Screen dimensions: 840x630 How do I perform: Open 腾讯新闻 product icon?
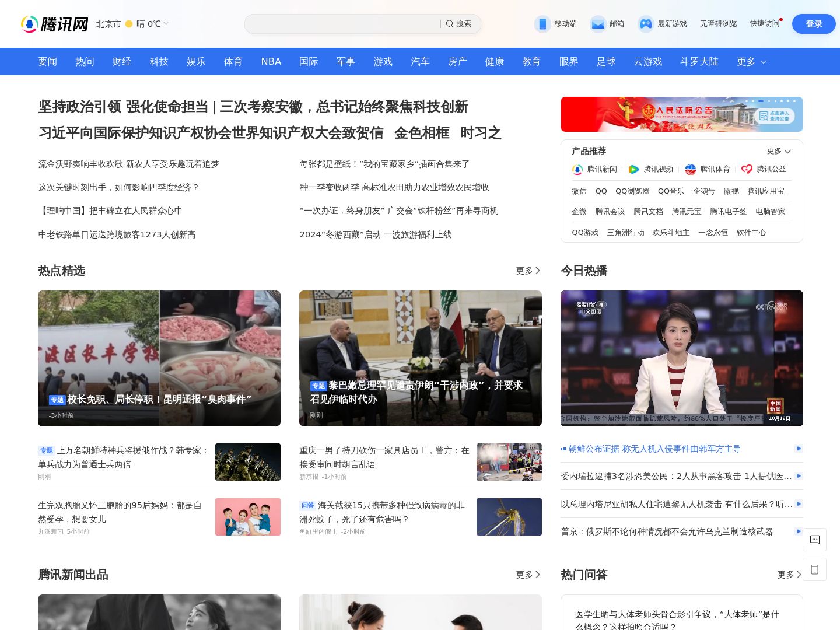click(577, 169)
